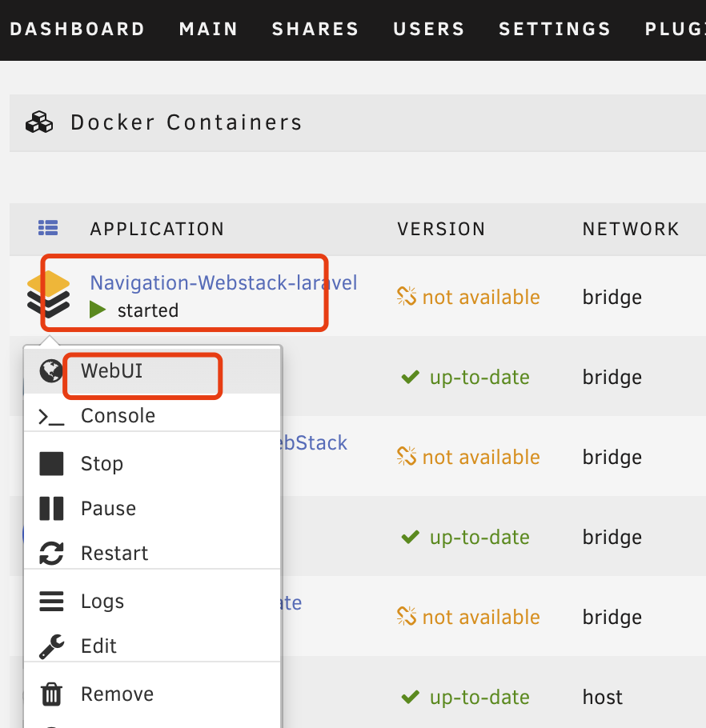Click the Logs lines icon
This screenshot has height=728, width=706.
coord(51,602)
